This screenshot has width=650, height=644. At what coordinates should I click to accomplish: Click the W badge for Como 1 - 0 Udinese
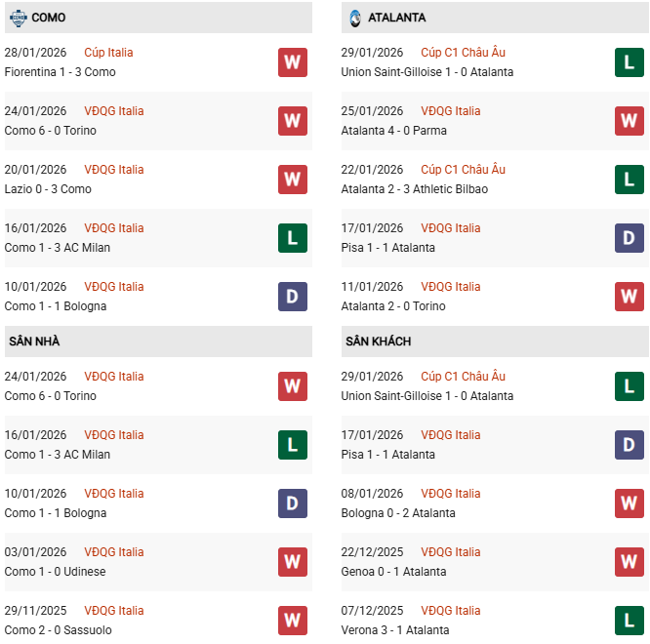293,562
